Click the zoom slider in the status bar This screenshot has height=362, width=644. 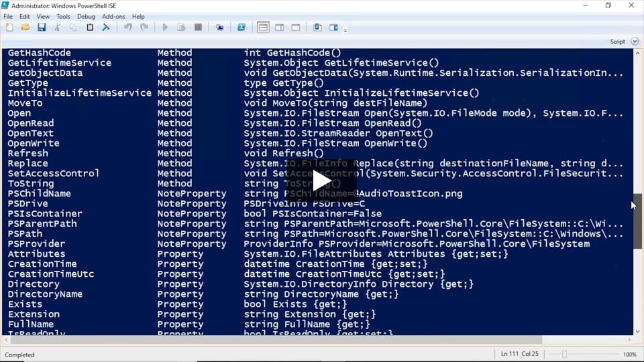564,354
